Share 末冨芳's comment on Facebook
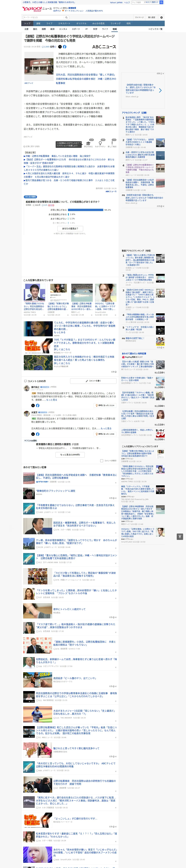 (38, 434)
